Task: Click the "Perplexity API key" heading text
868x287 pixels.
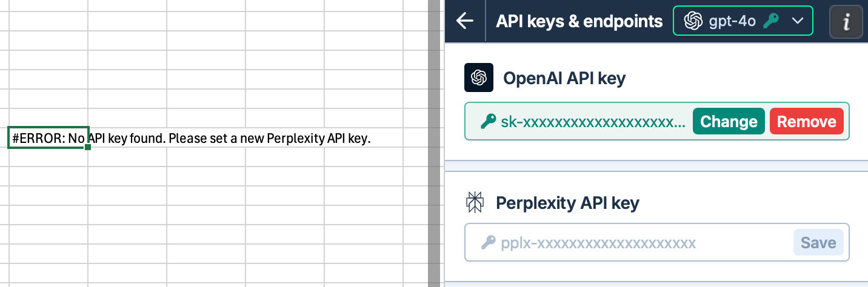Action: coord(567,203)
